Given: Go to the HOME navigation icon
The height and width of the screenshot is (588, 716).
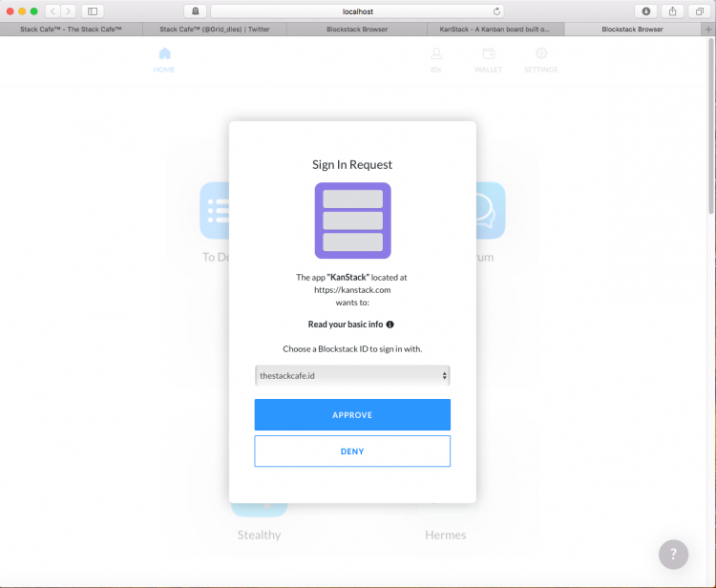Looking at the screenshot, I should click(164, 60).
